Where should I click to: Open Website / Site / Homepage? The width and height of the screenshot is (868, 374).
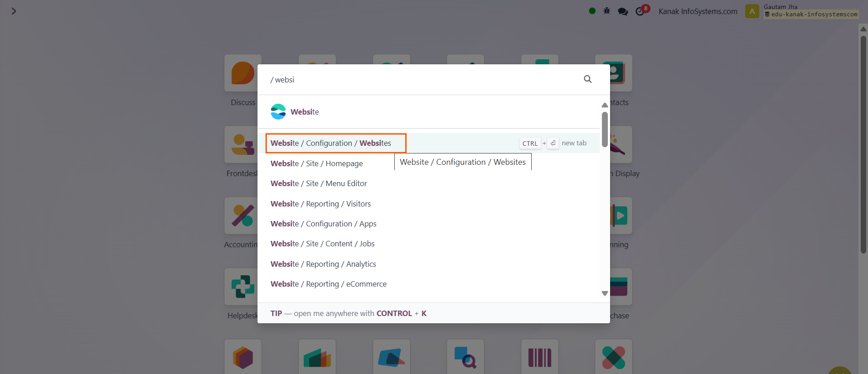[316, 163]
